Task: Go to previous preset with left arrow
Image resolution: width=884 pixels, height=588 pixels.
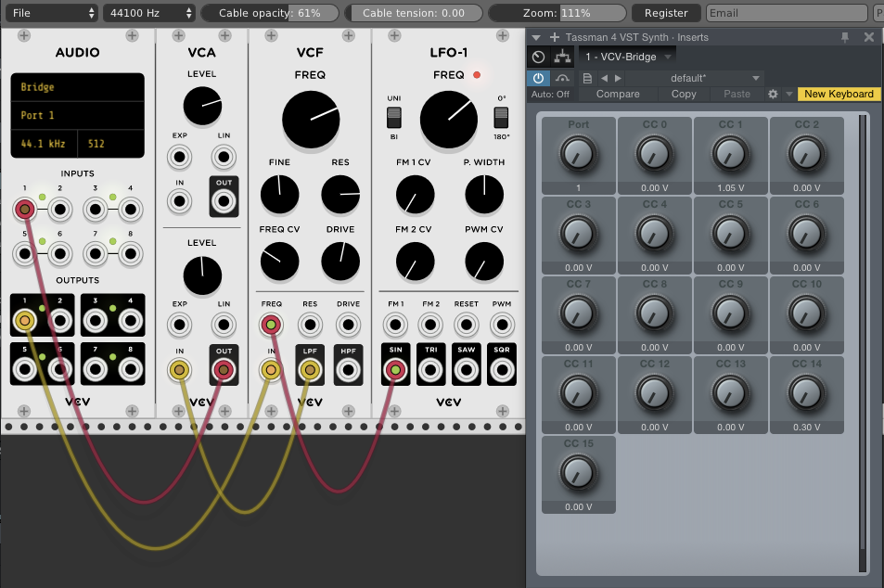Action: (x=605, y=78)
